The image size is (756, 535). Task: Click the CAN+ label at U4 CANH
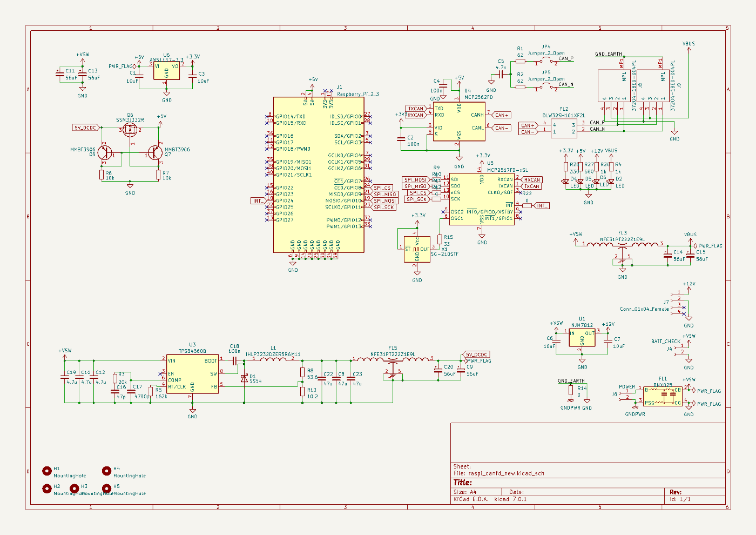click(x=502, y=115)
